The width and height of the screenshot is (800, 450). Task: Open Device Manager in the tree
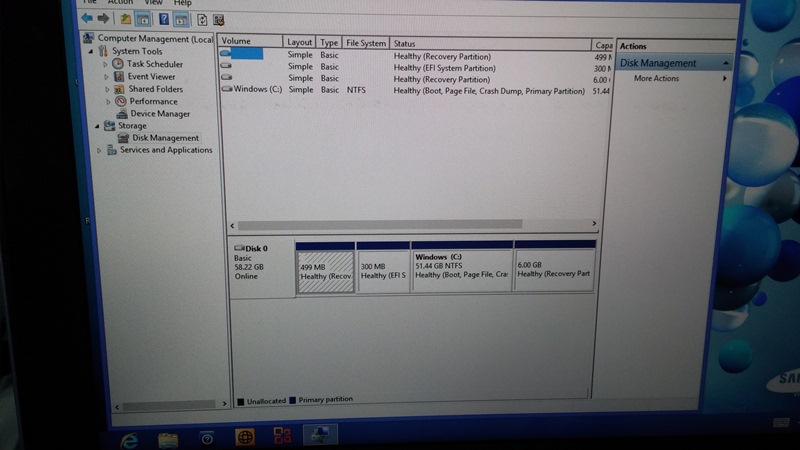[160, 114]
